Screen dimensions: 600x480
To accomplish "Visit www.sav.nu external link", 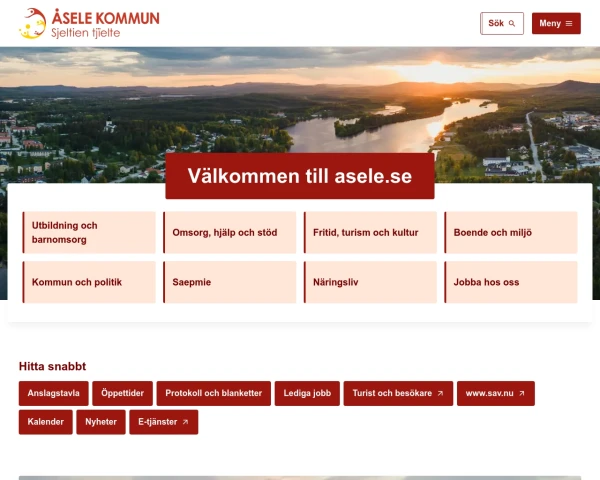I will tap(496, 393).
